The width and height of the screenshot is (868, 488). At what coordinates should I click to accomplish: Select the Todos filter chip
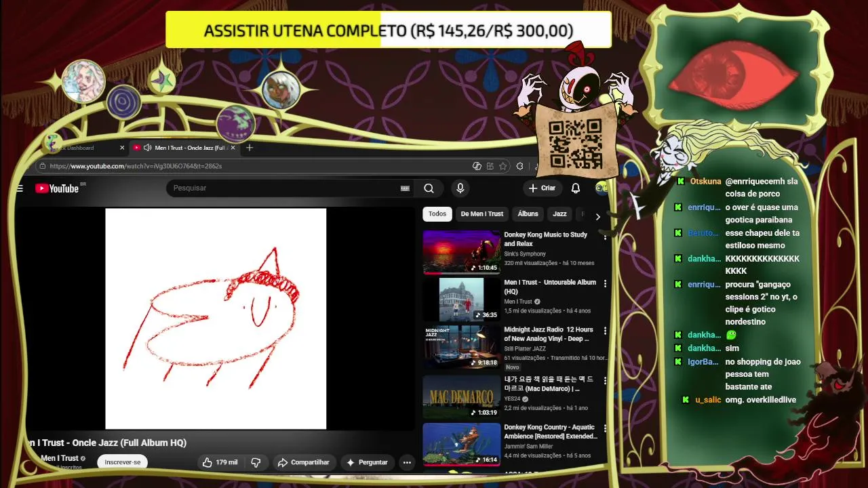tap(437, 214)
